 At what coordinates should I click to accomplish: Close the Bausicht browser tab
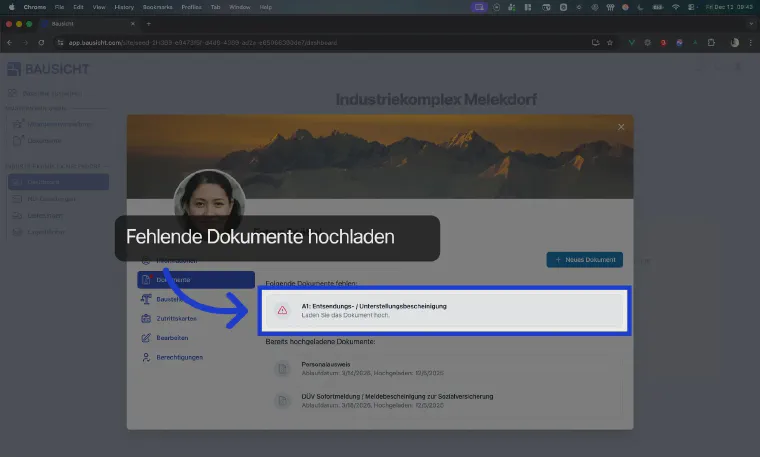coord(133,24)
